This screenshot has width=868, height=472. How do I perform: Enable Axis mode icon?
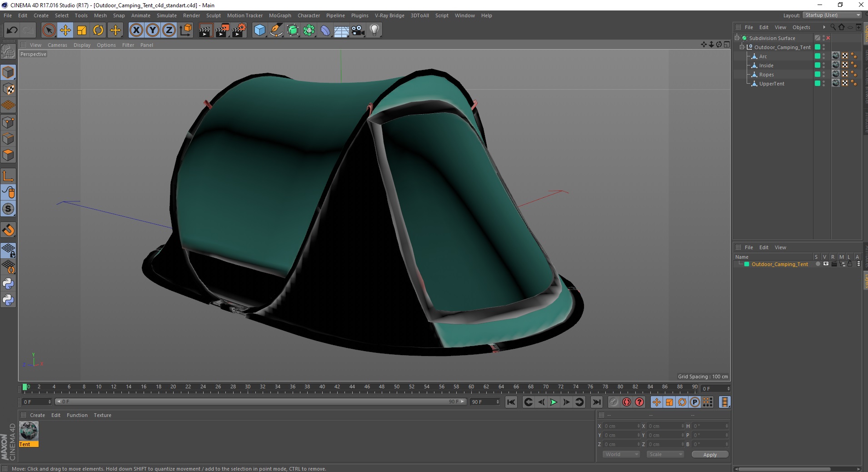[8, 176]
